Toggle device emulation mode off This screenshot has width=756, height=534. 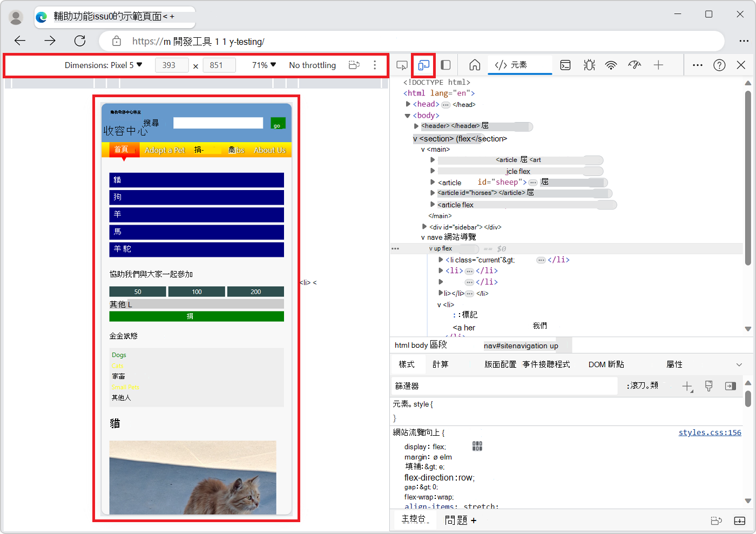coord(423,65)
